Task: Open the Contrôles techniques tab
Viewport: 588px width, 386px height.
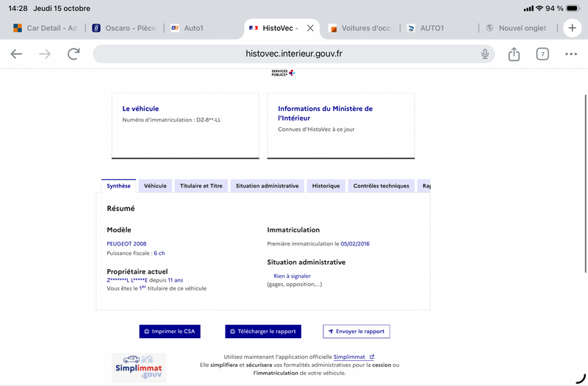Action: 381,186
